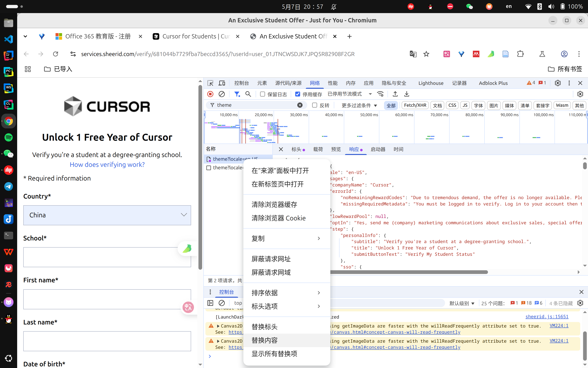Viewport: 588px width, 368px height.
Task: Switch to the 控制台 DevTools tab
Action: [241, 83]
